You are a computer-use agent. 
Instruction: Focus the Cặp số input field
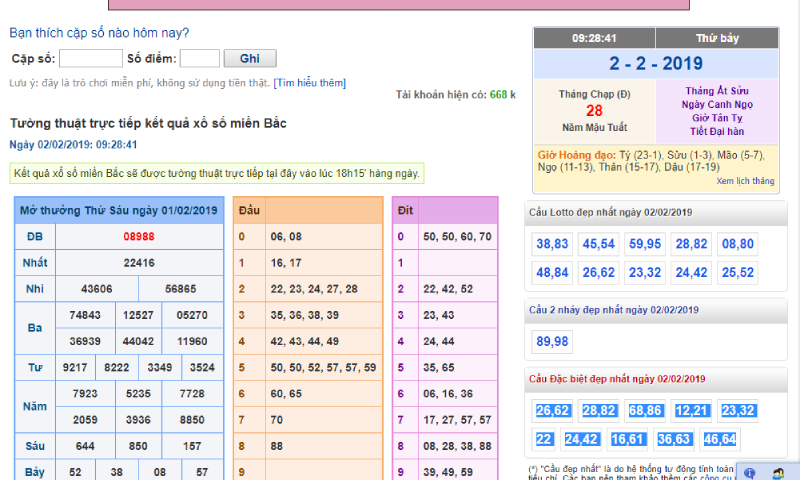tap(91, 59)
